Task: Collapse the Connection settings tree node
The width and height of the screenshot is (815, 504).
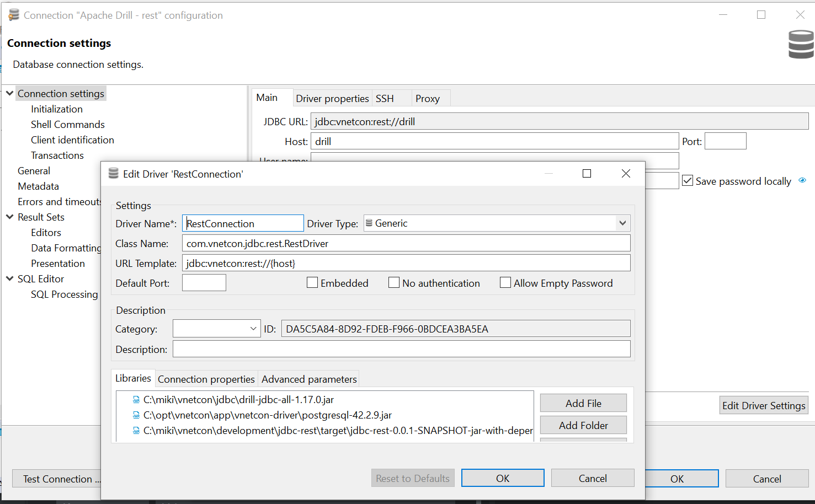Action: (10, 93)
